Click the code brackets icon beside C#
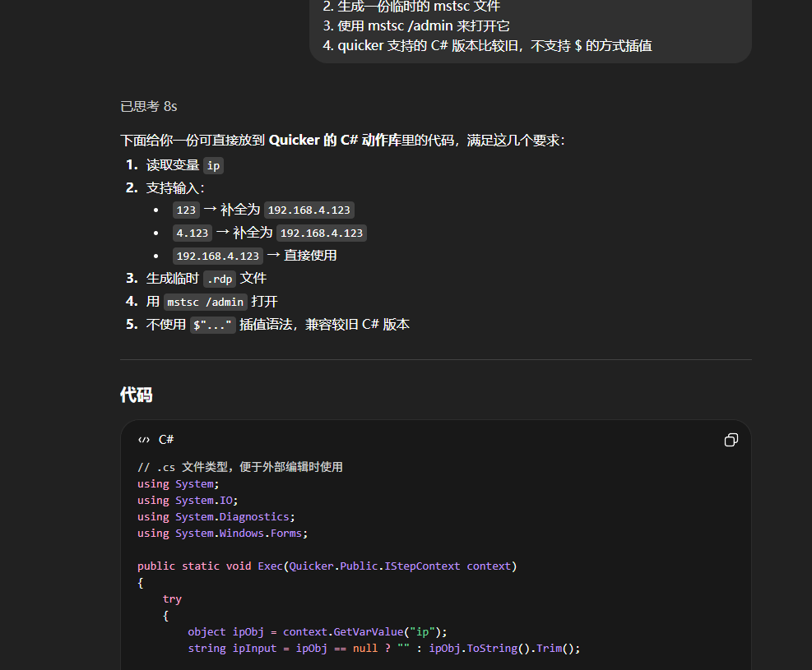This screenshot has height=670, width=812. [x=144, y=440]
